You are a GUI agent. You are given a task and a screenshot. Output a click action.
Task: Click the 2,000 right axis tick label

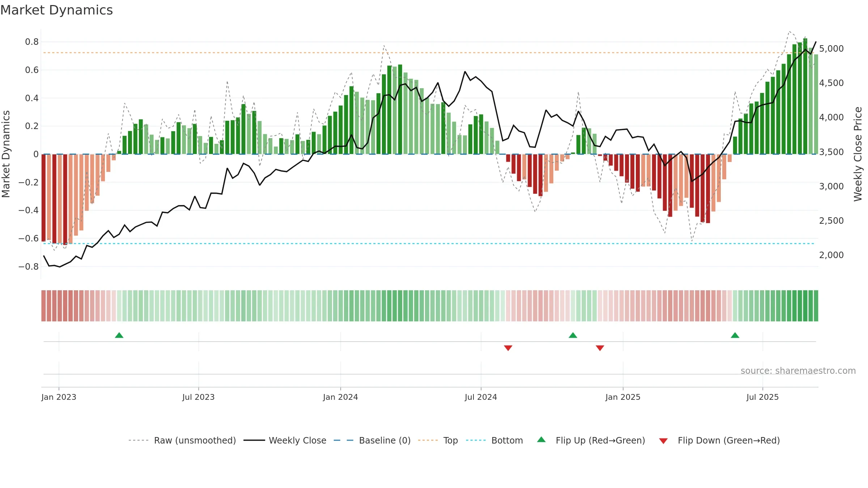(x=831, y=255)
